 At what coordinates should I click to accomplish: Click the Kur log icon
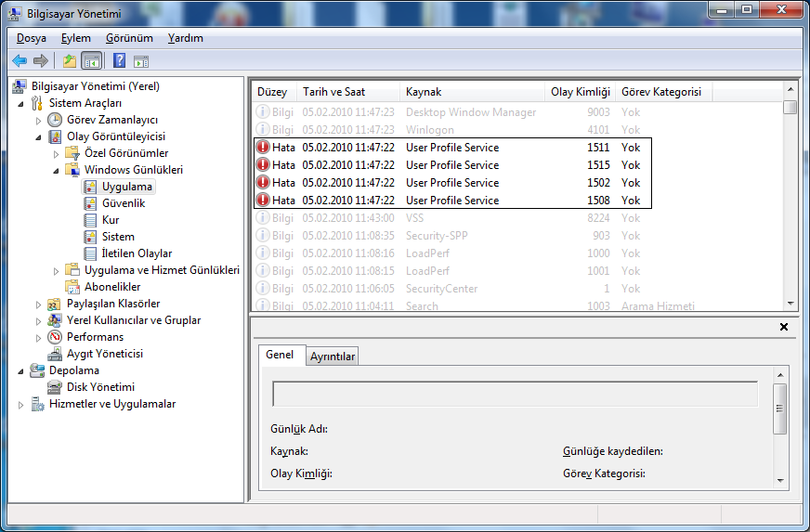point(90,220)
